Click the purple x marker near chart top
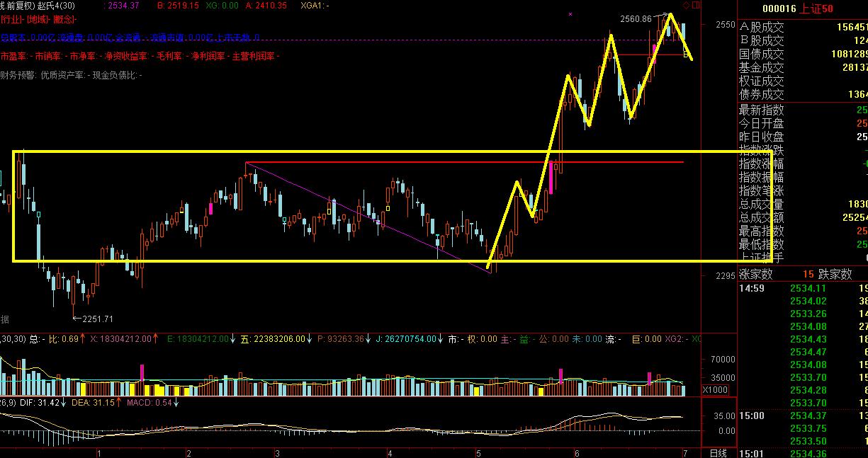The image size is (868, 458). (x=570, y=13)
